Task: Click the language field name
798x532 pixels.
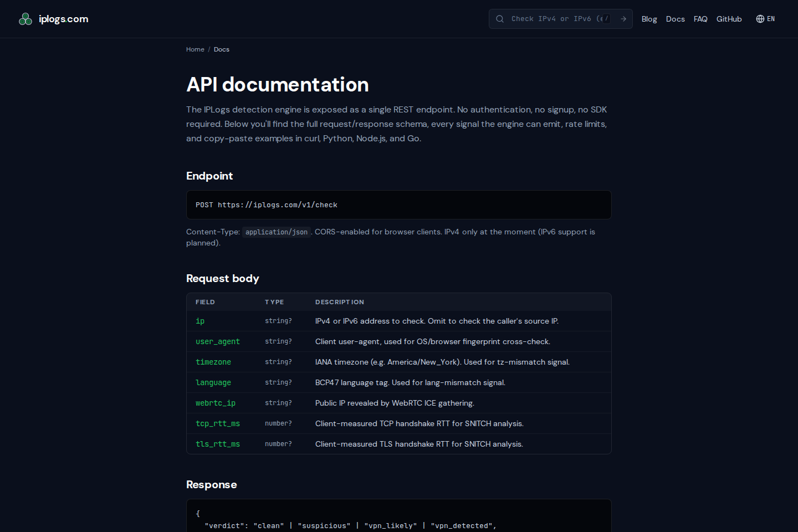Action: tap(213, 383)
